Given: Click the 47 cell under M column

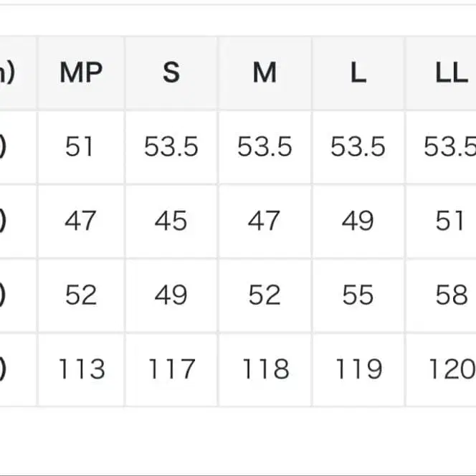Looking at the screenshot, I should pyautogui.click(x=265, y=221).
